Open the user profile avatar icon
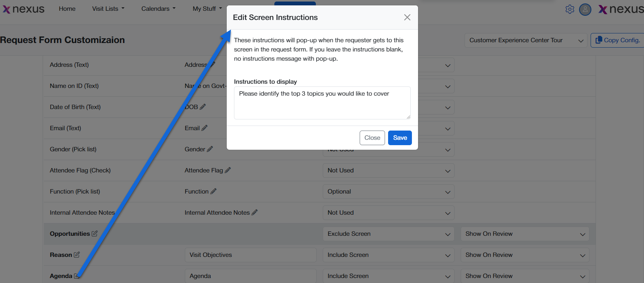Screen dimensions: 644x283 coord(585,9)
